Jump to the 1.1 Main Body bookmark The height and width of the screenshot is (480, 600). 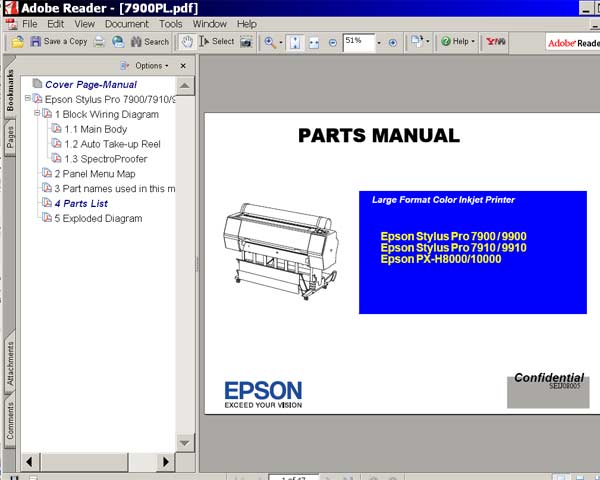[96, 129]
